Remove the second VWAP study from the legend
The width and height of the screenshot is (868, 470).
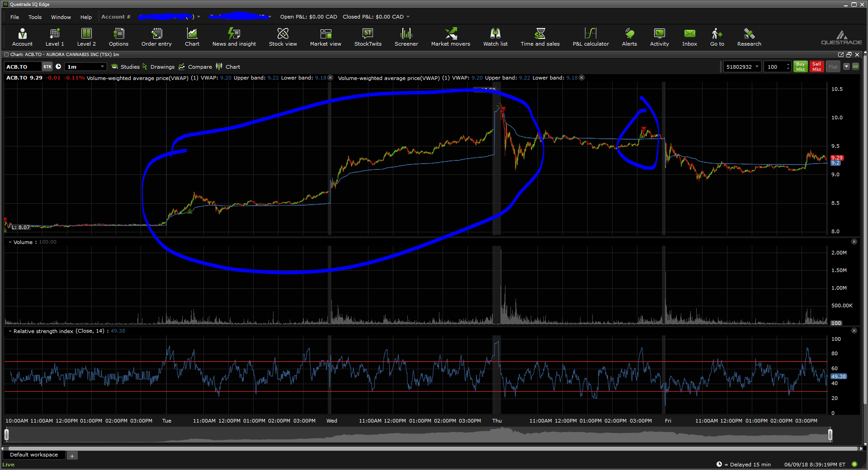tap(582, 78)
